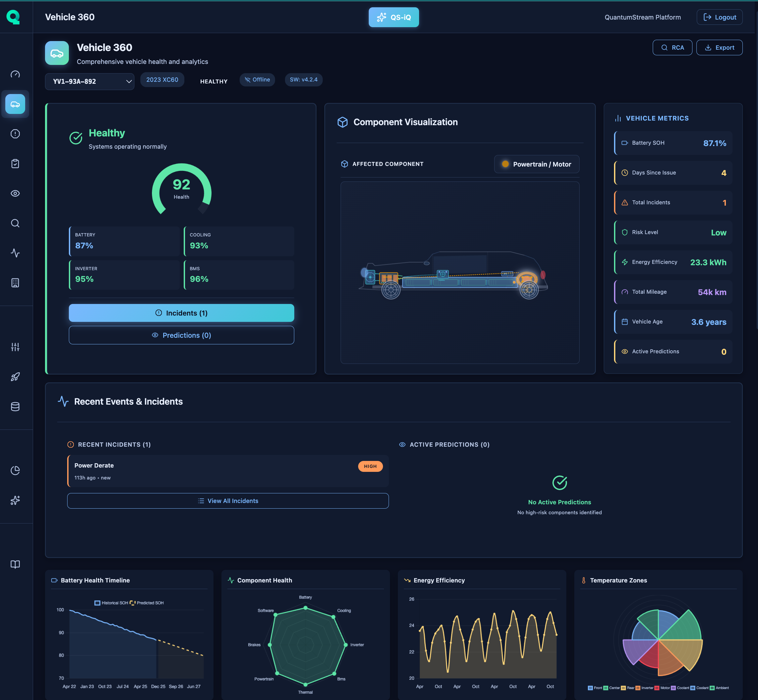Screen dimensions: 758x700
Task: Click the View All Incidents button
Action: (227, 500)
